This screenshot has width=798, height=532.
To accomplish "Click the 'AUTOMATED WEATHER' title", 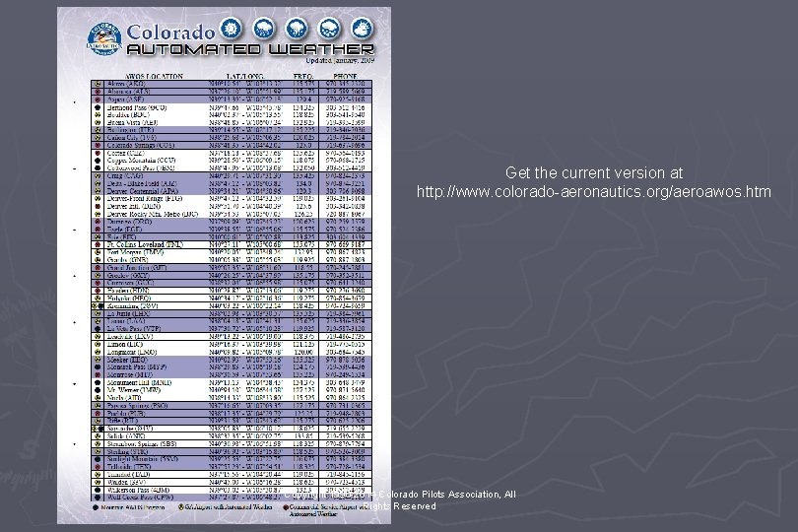I will tap(250, 49).
